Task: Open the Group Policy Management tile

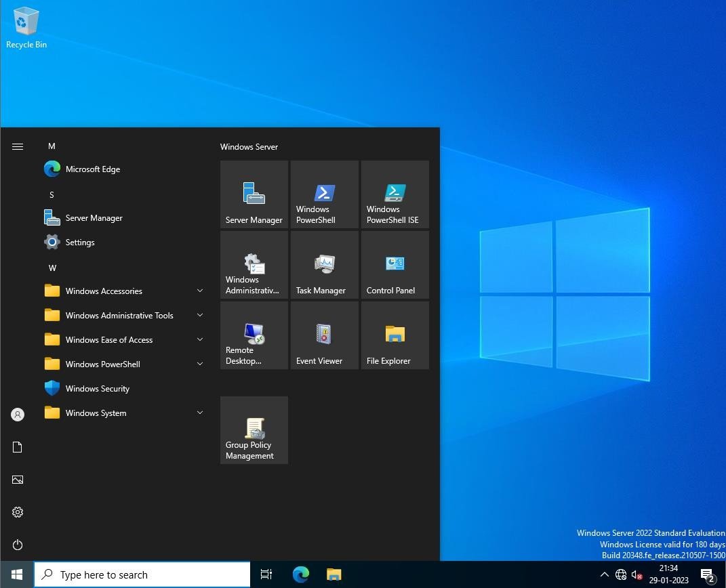Action: pos(254,430)
